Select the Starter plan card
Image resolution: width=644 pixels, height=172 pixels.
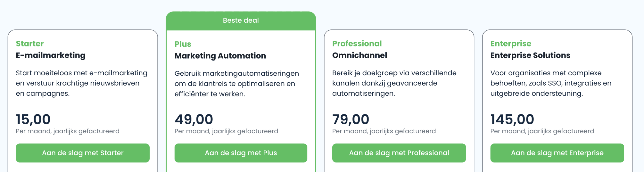tap(83, 100)
